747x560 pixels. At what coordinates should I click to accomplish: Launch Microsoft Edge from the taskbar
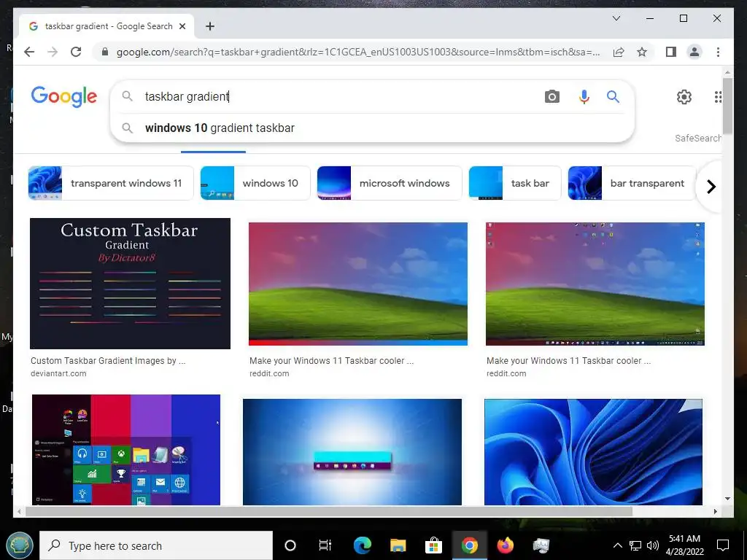362,545
